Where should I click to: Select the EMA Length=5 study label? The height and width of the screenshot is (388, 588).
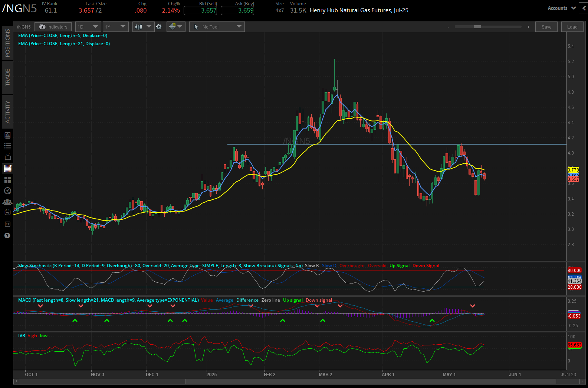coord(63,36)
